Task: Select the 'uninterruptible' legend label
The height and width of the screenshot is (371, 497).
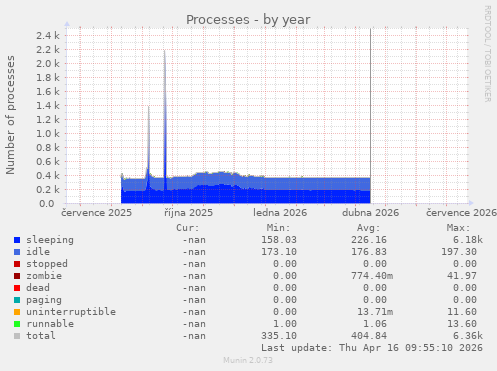Action: (x=71, y=312)
